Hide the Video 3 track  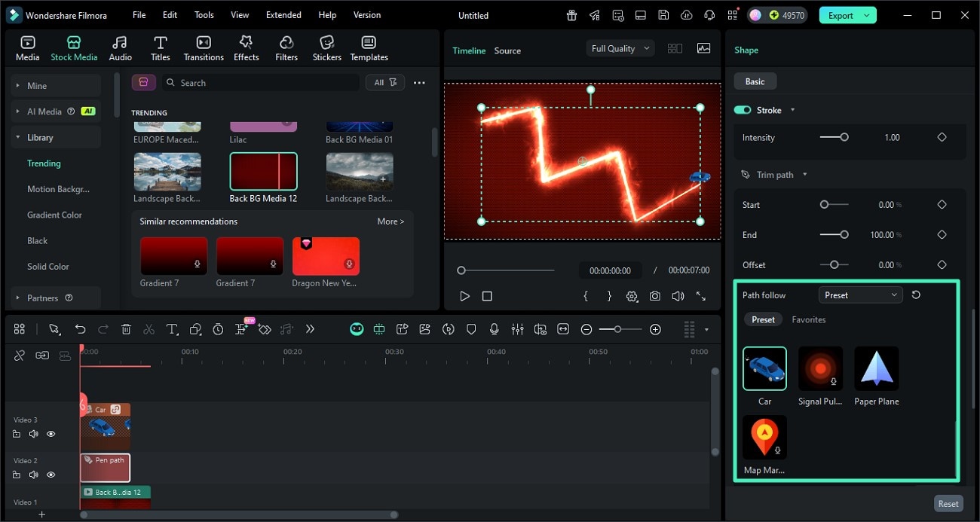coord(51,434)
